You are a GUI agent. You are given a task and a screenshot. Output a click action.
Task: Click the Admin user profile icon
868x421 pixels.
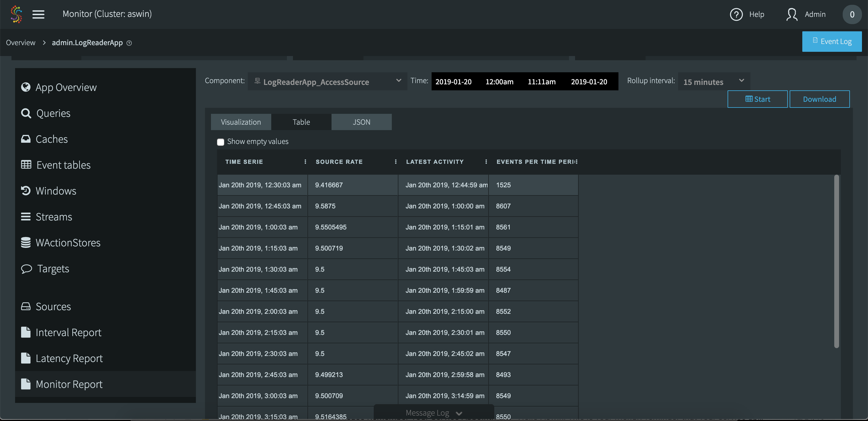(791, 14)
